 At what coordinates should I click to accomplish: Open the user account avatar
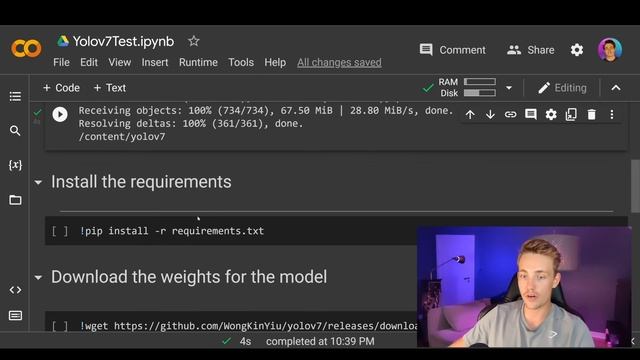click(x=610, y=50)
